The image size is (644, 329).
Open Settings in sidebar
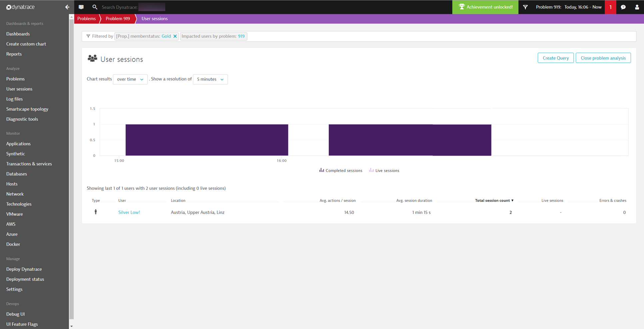(x=14, y=289)
